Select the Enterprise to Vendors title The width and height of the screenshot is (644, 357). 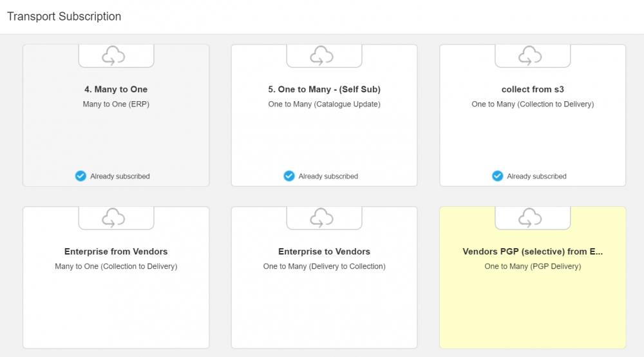pos(324,252)
